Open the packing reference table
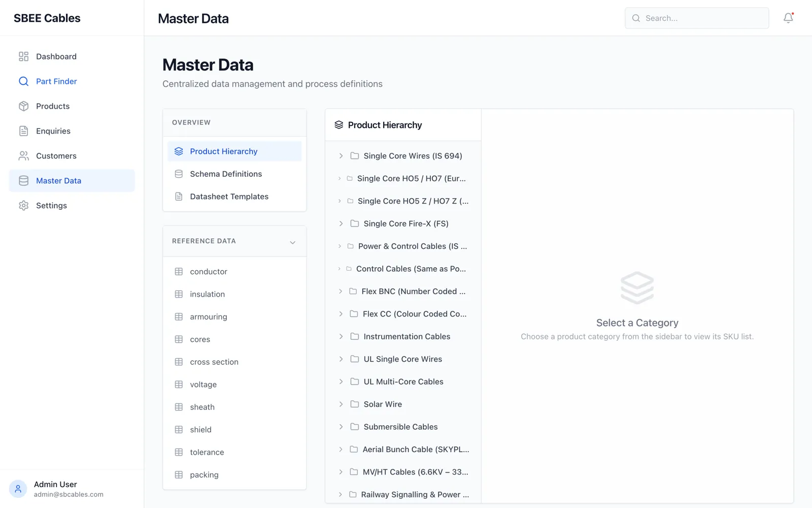812x508 pixels. (234, 475)
